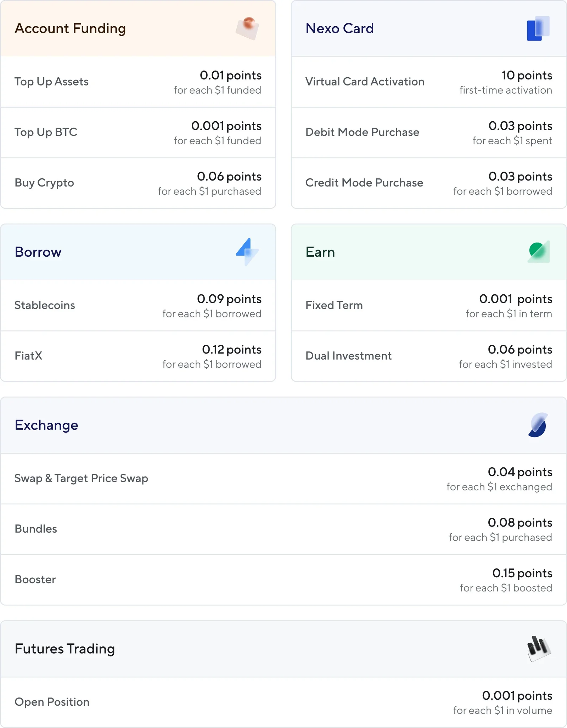
Task: Click the FiatX borrow row
Action: pyautogui.click(x=138, y=356)
